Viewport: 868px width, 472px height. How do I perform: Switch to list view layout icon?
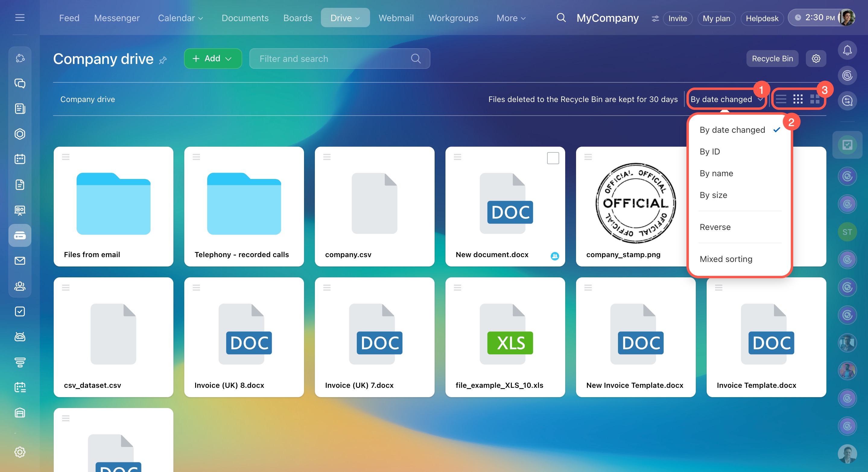pos(781,99)
